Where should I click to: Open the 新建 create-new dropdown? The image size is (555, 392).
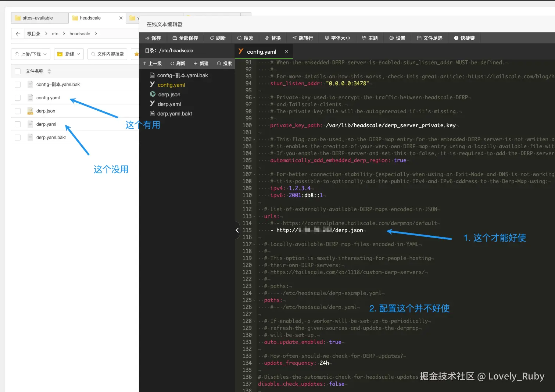(69, 54)
